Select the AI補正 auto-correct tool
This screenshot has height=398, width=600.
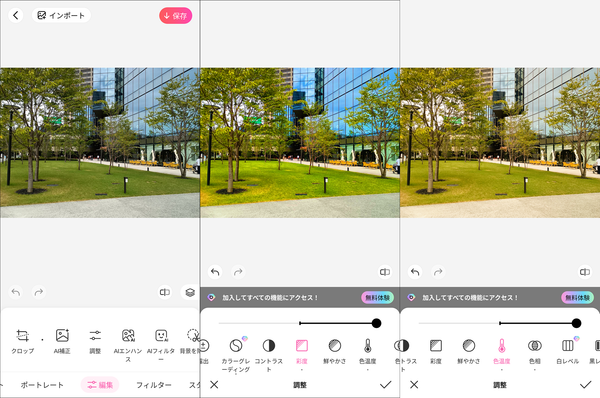pyautogui.click(x=62, y=341)
